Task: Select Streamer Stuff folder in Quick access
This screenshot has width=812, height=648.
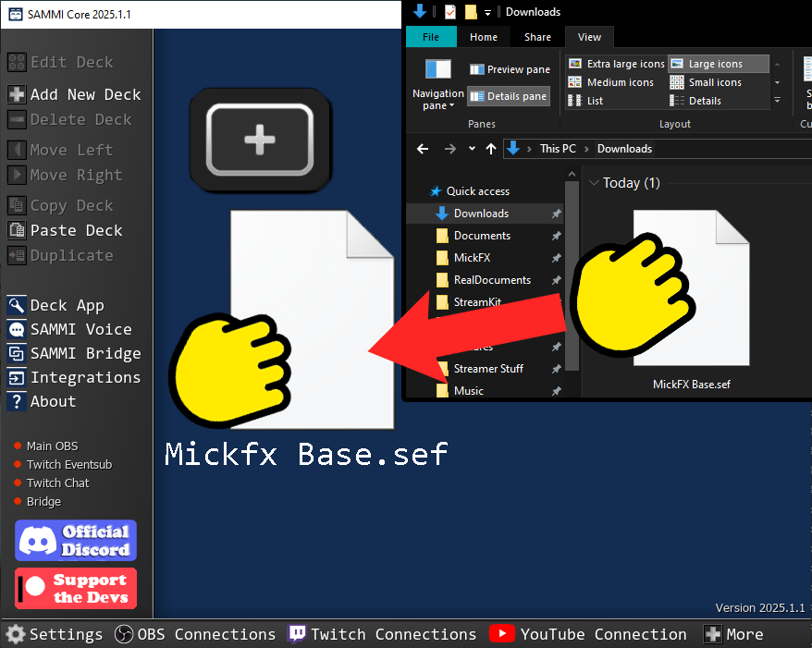Action: tap(488, 369)
